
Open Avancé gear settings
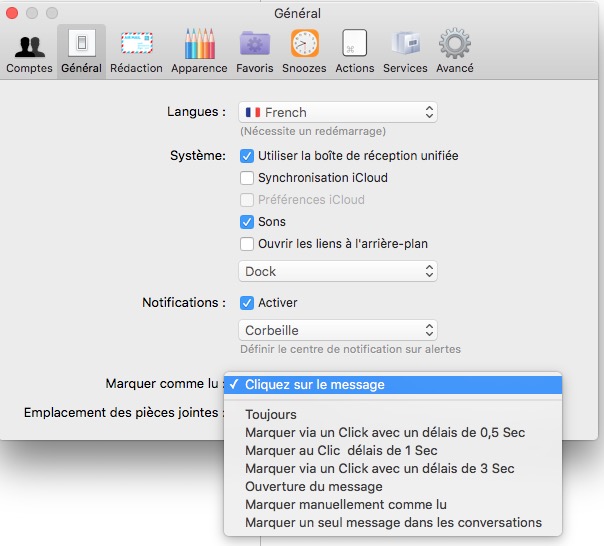tap(455, 51)
